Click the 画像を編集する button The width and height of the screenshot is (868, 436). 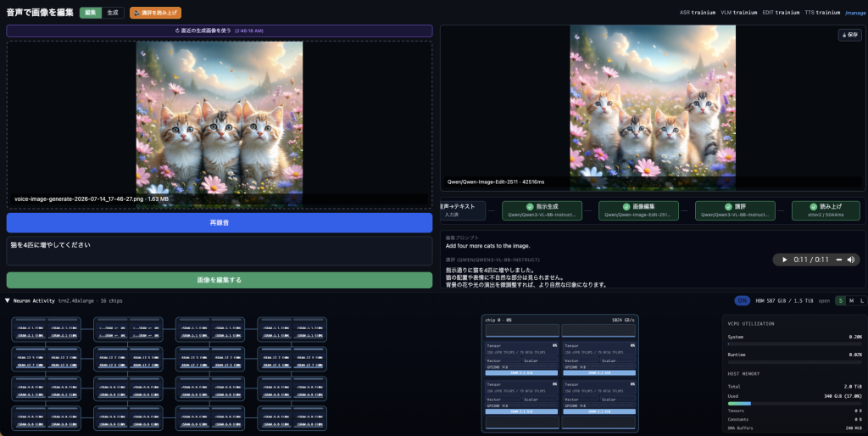coord(220,280)
